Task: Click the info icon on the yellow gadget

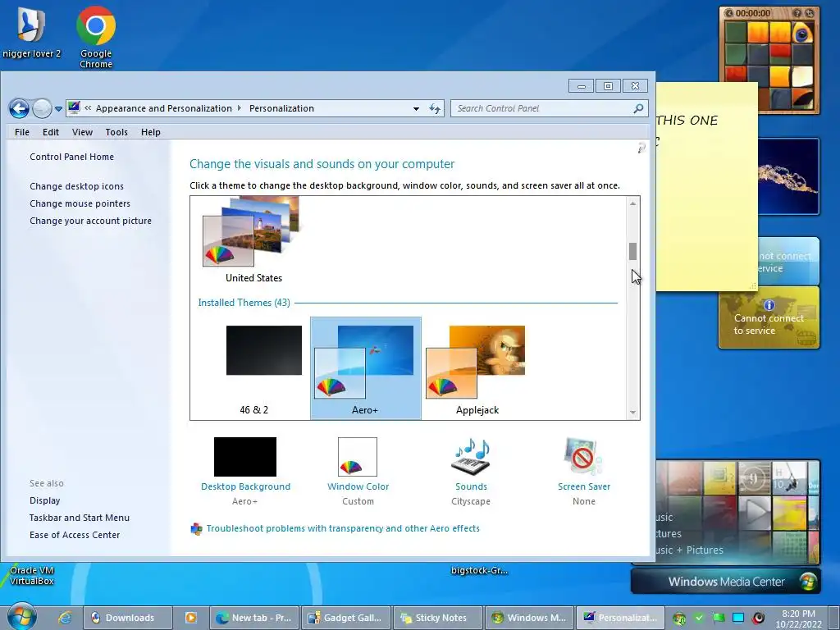Action: click(769, 305)
